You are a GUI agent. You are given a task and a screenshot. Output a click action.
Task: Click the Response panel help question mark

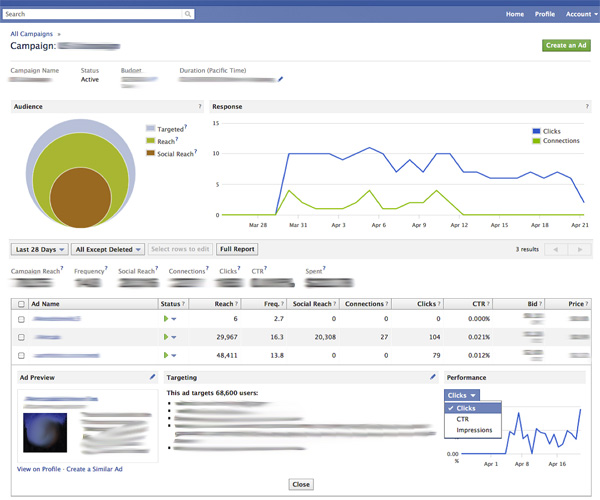(x=587, y=106)
